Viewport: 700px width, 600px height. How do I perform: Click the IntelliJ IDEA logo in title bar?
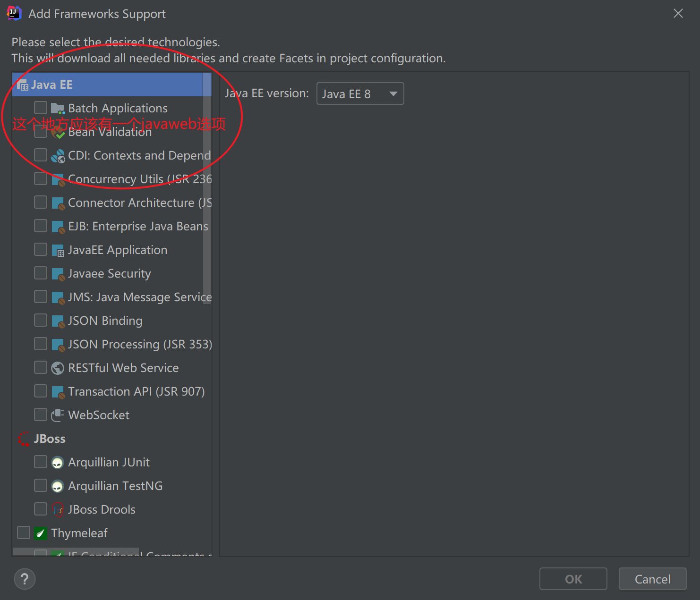tap(14, 13)
